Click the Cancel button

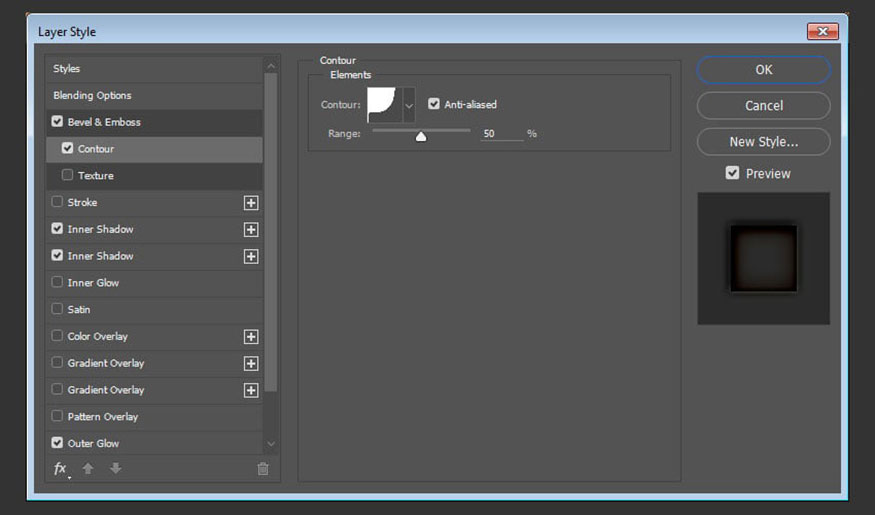(763, 105)
